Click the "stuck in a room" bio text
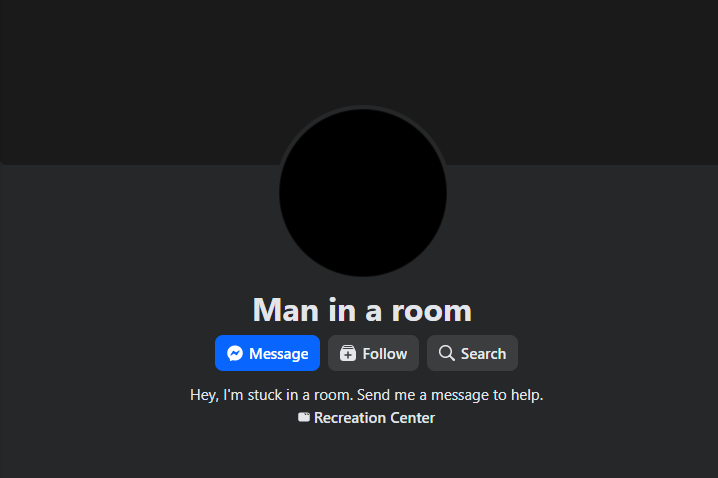The image size is (718, 478). [x=300, y=395]
